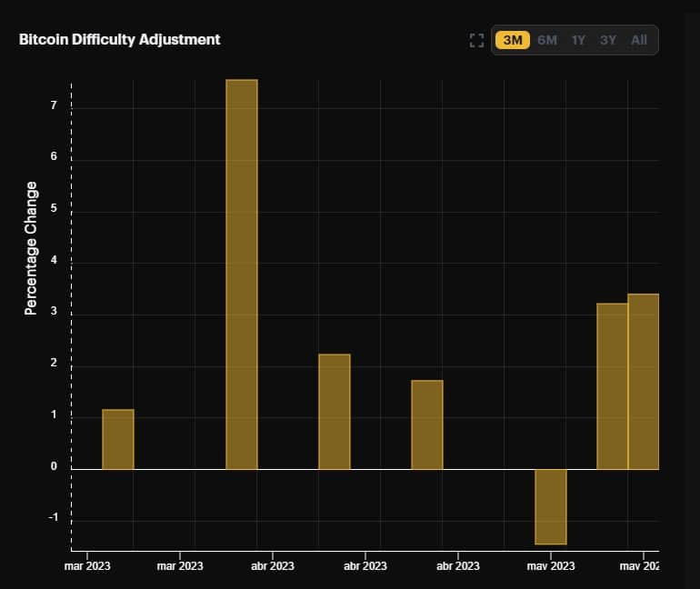Switch to the 3Y time range
Image resolution: width=700 pixels, height=589 pixels.
608,40
